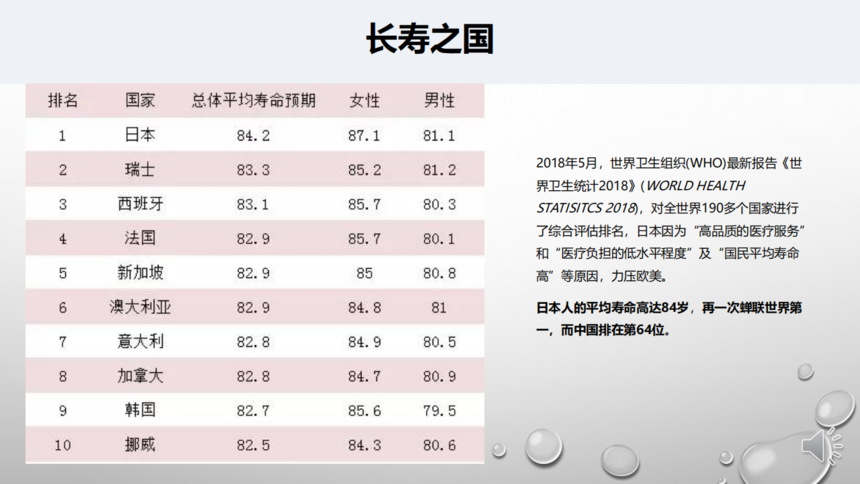Click Australia's male value 81

click(439, 308)
